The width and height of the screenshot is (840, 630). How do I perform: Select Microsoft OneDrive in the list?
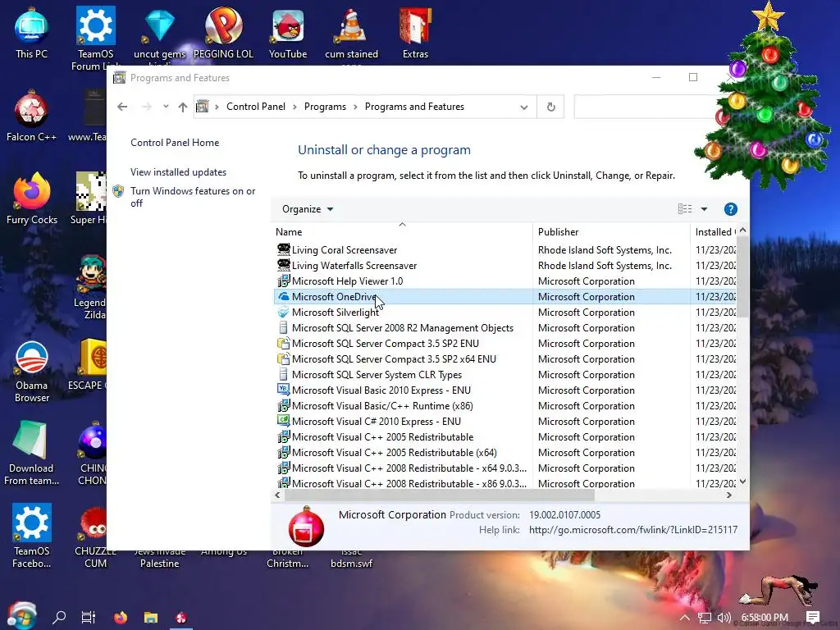(x=504, y=296)
